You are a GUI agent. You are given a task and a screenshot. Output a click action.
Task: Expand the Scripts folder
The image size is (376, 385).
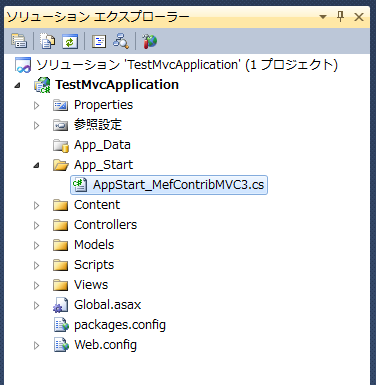tap(37, 265)
